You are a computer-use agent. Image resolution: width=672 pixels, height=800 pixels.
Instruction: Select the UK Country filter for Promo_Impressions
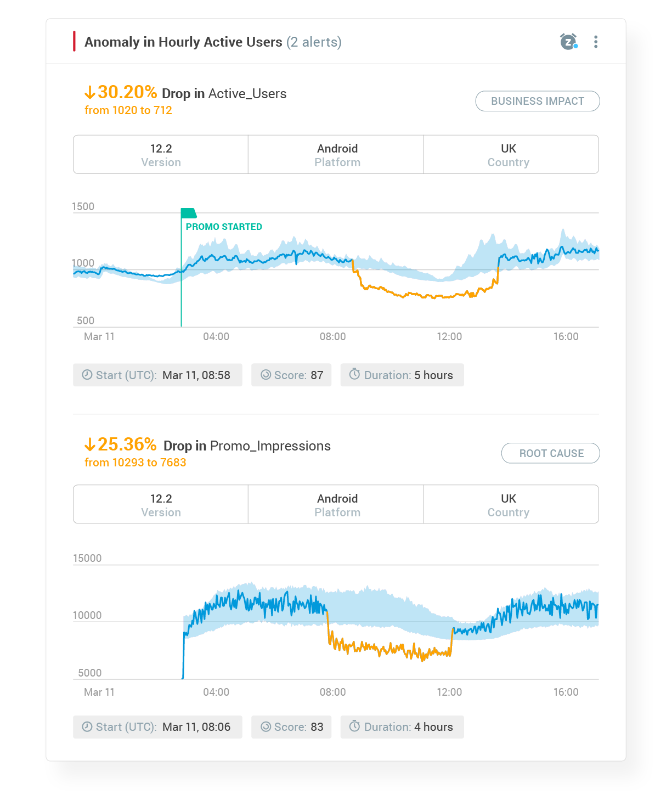tap(509, 505)
